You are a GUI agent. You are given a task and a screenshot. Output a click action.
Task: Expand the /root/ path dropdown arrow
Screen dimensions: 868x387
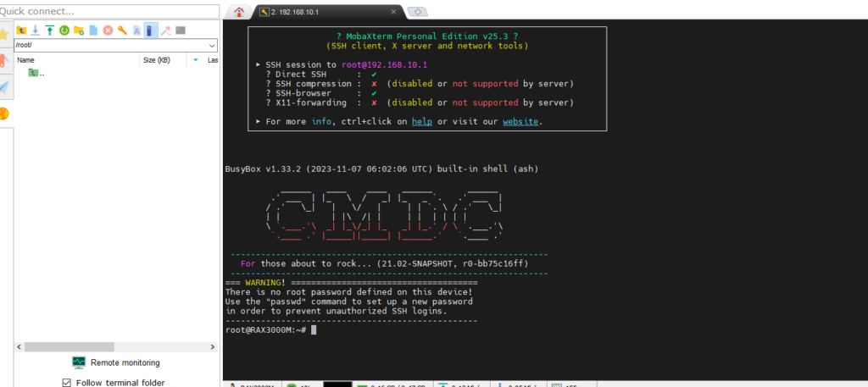point(212,46)
